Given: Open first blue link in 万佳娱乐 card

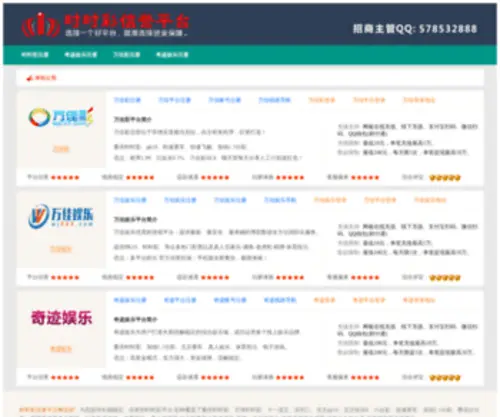Looking at the screenshot, I should point(130,200).
